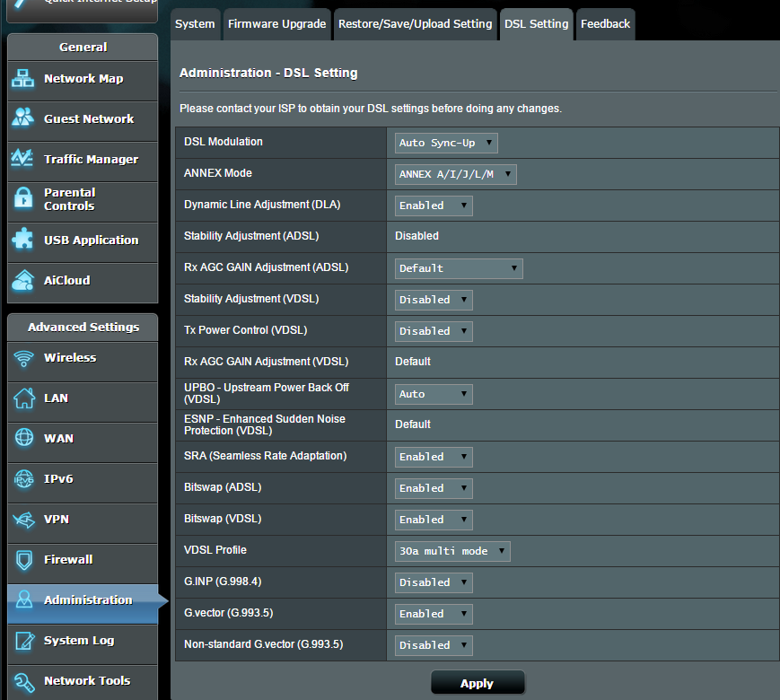The width and height of the screenshot is (780, 700).
Task: Click the Wireless signal icon
Action: point(23,358)
